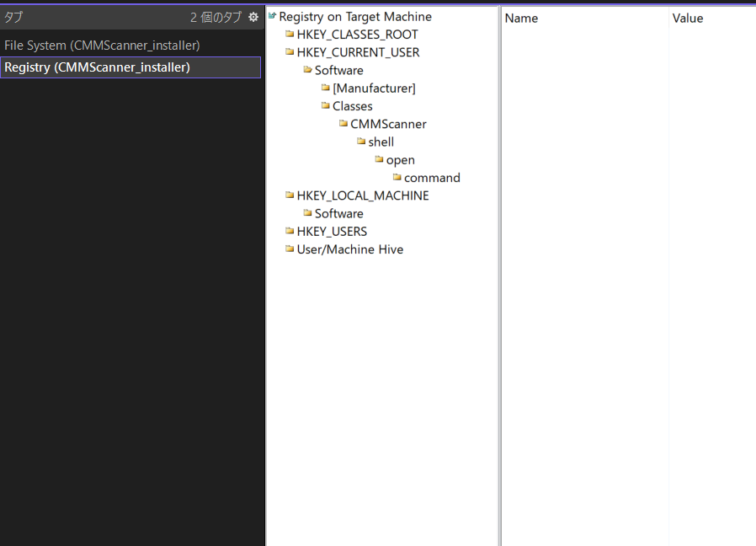The height and width of the screenshot is (546, 756).
Task: Click the open folder icon beside Software under HKEY_CURRENT_USER
Action: point(307,70)
